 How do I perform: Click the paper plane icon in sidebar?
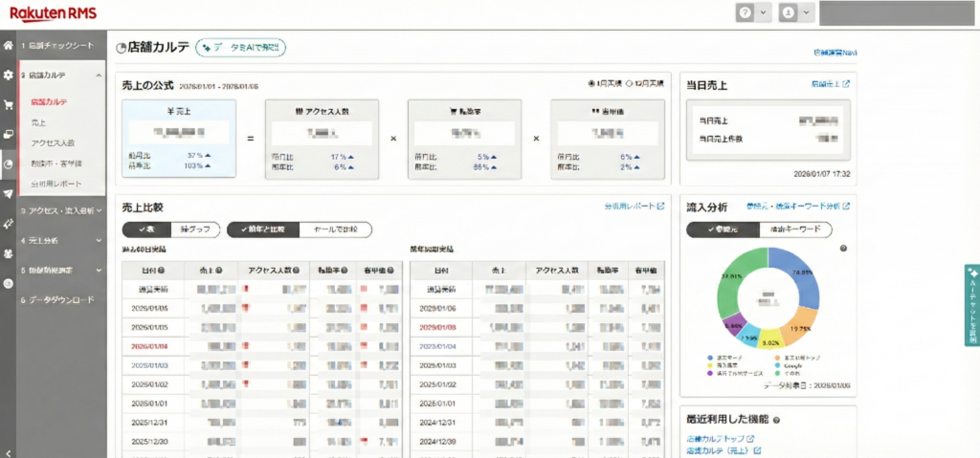(x=9, y=193)
